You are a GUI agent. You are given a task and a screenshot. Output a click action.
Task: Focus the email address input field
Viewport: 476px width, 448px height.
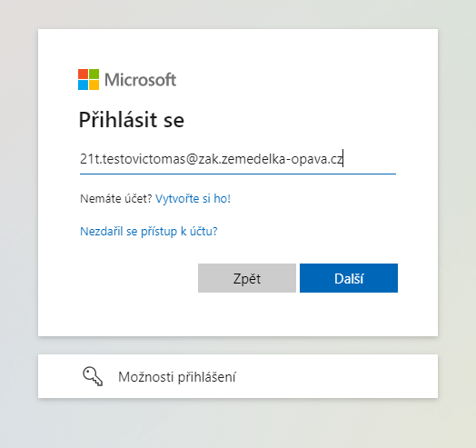click(x=238, y=159)
